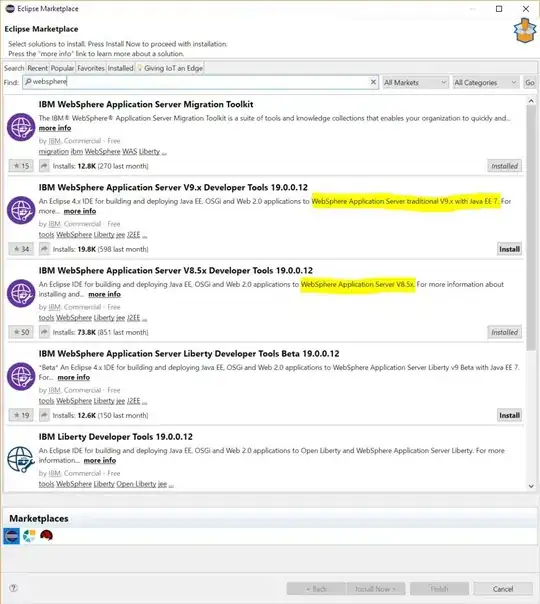Switch to the Recent tab
The width and height of the screenshot is (540, 604).
click(37, 68)
